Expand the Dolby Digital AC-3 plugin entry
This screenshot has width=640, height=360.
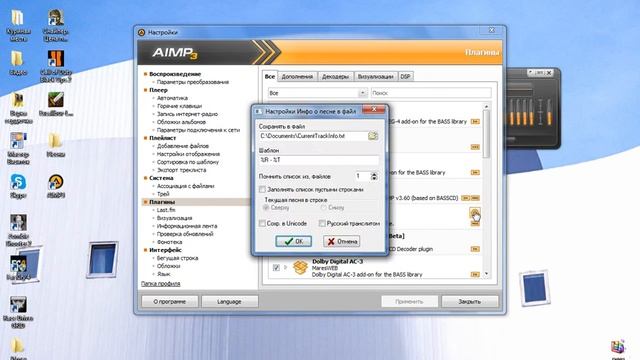[285, 268]
